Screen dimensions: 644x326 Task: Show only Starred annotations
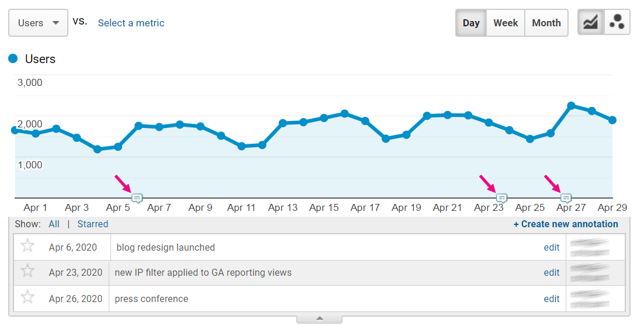[92, 224]
